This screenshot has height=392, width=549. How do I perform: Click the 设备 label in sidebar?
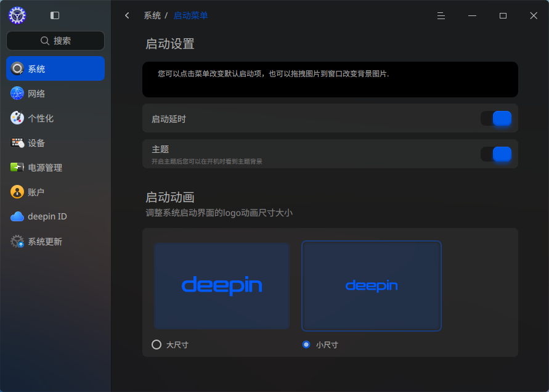point(36,143)
